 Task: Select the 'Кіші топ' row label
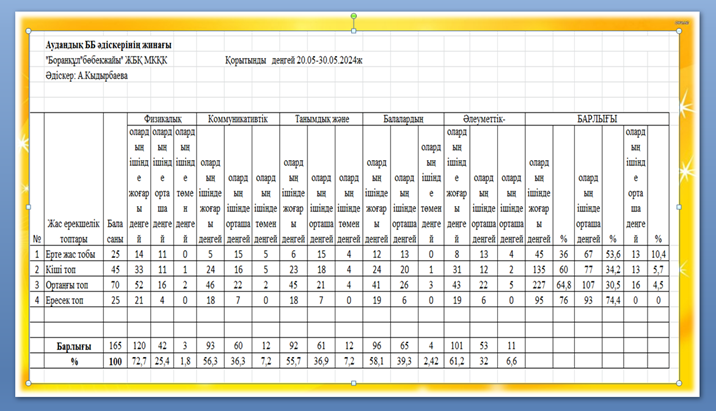60,270
